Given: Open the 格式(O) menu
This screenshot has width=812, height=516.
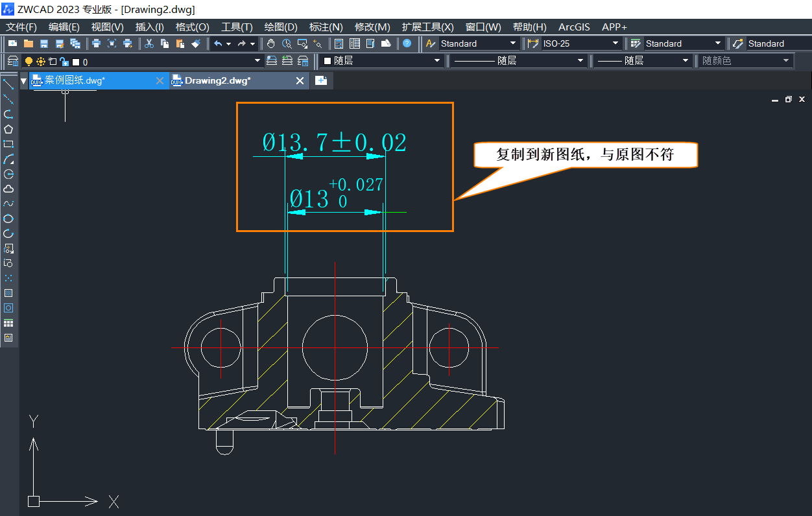Looking at the screenshot, I should click(x=192, y=27).
